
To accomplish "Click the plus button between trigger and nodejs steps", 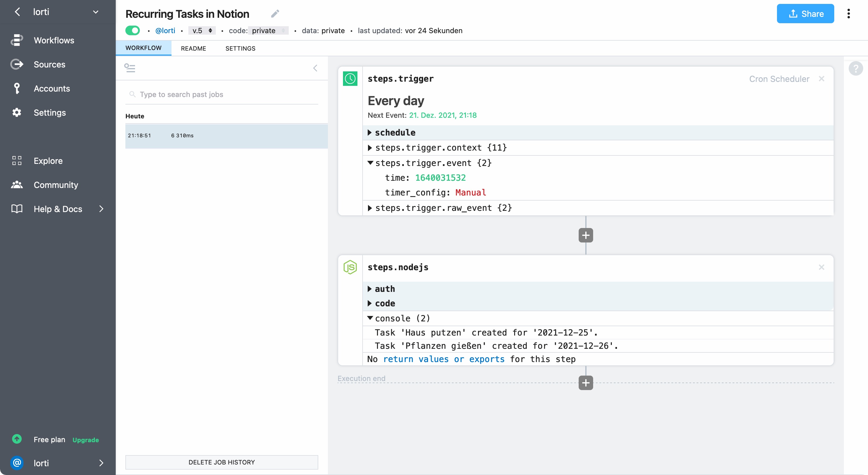I will pyautogui.click(x=586, y=235).
